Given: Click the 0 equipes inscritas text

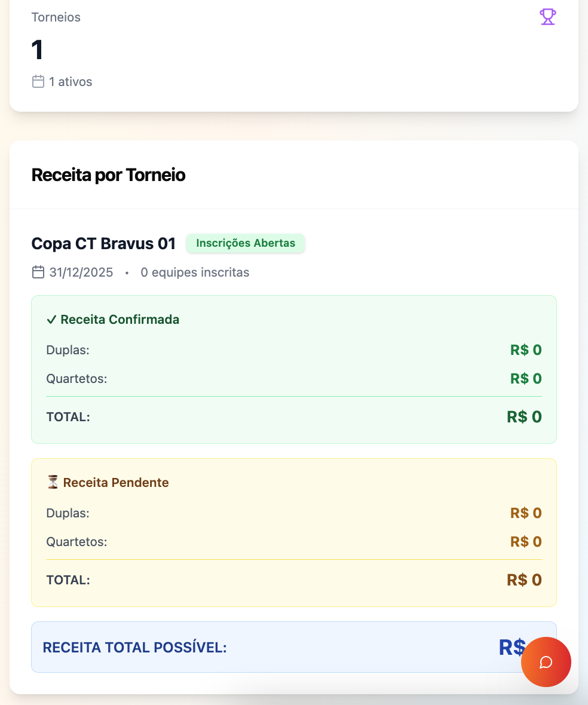Looking at the screenshot, I should click(x=195, y=272).
